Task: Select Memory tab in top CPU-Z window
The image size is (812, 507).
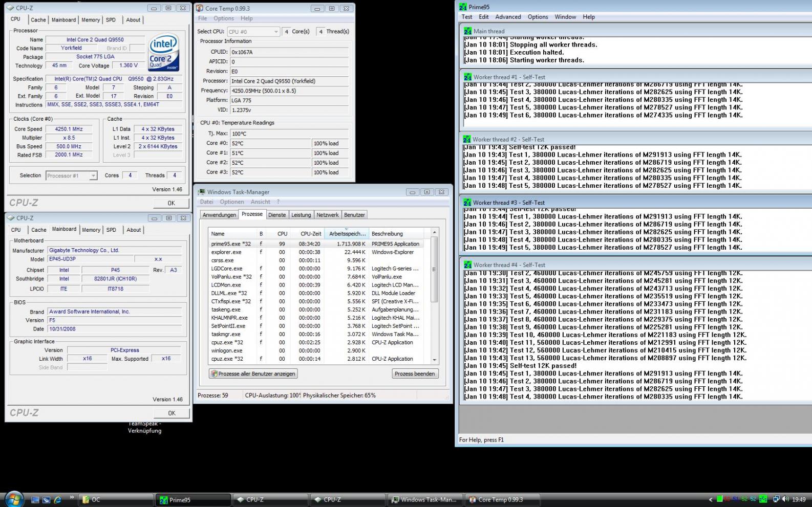Action: [x=91, y=20]
